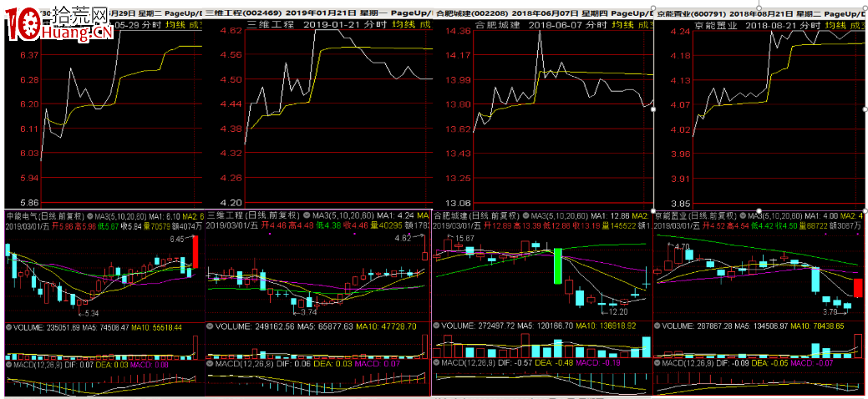Click the 京能置业(日线.前复权) label
The width and height of the screenshot is (868, 399).
(697, 215)
